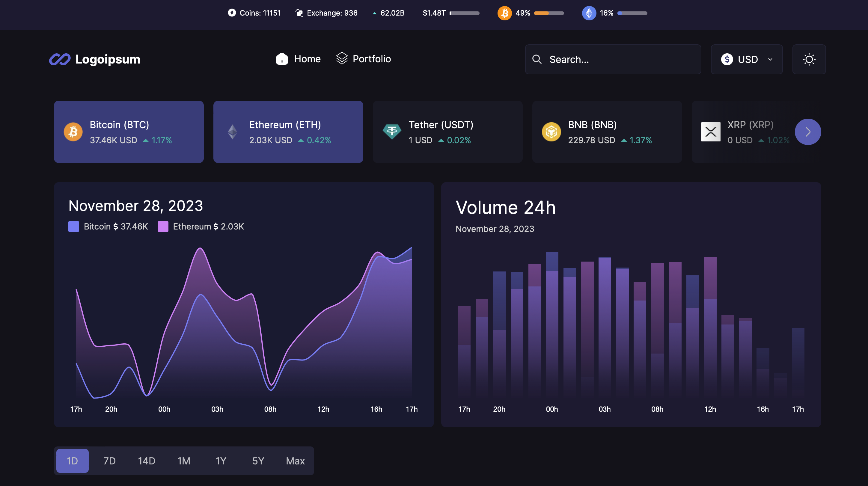Select the XRP coin icon
This screenshot has width=868, height=486.
point(711,132)
